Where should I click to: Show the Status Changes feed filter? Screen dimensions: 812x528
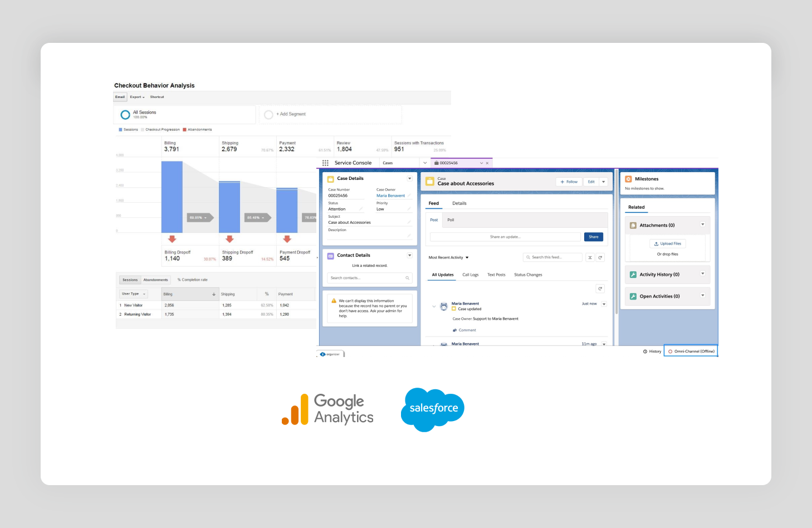528,275
